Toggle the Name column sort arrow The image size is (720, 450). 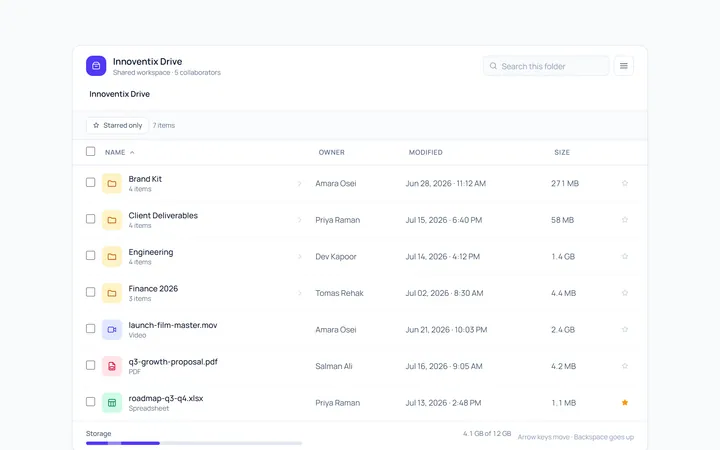coord(132,152)
